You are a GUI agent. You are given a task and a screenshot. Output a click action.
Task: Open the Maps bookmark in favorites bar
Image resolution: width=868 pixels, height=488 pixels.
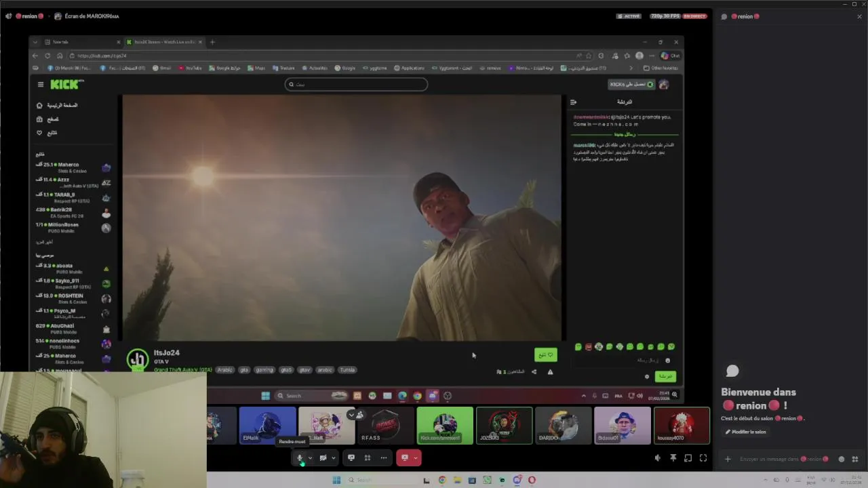click(x=256, y=68)
